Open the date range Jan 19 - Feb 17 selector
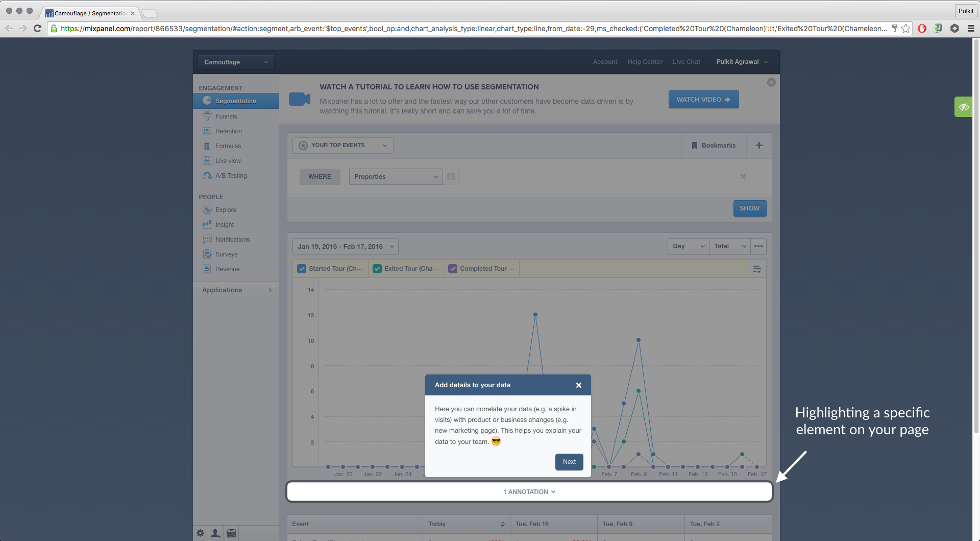 click(x=346, y=246)
